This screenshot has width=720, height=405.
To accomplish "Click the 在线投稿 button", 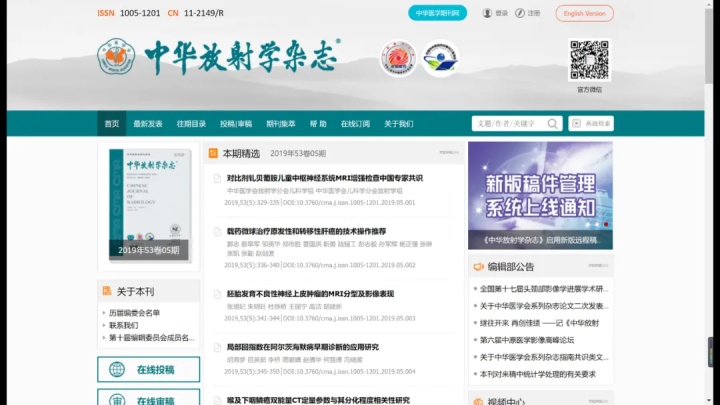I will click(148, 369).
